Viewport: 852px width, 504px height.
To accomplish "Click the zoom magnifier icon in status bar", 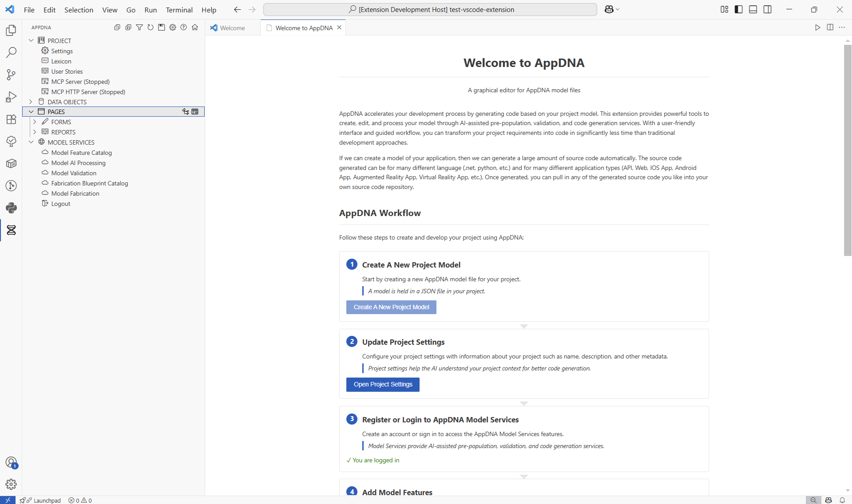I will click(813, 500).
